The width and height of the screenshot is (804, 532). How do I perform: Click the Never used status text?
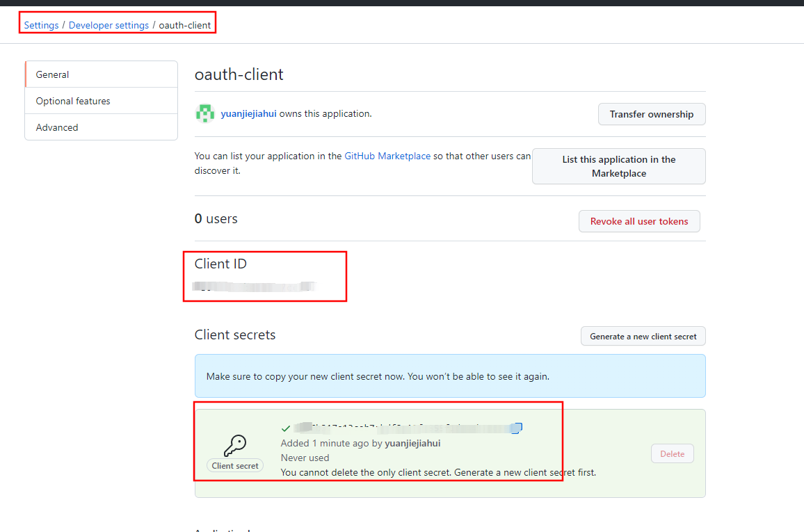pos(305,458)
